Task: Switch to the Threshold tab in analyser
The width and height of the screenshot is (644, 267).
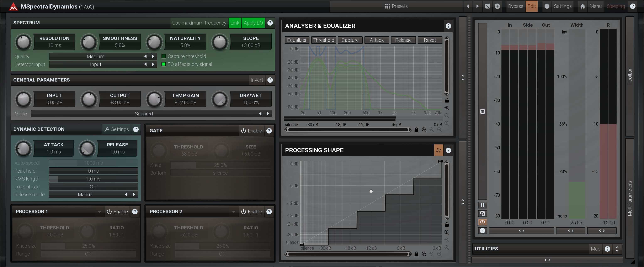Action: point(323,40)
